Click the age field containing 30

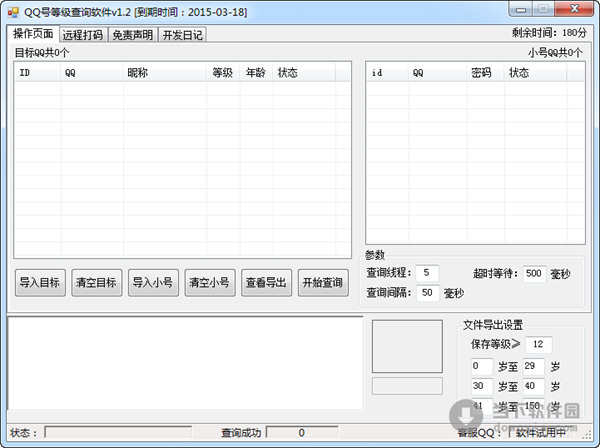[482, 386]
